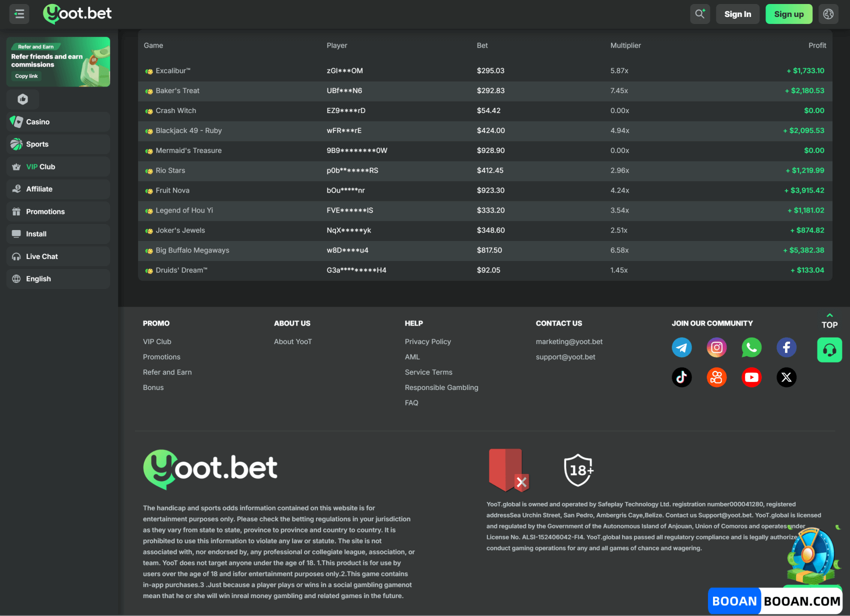This screenshot has width=850, height=616.
Task: Open the Telegram community icon
Action: (681, 347)
